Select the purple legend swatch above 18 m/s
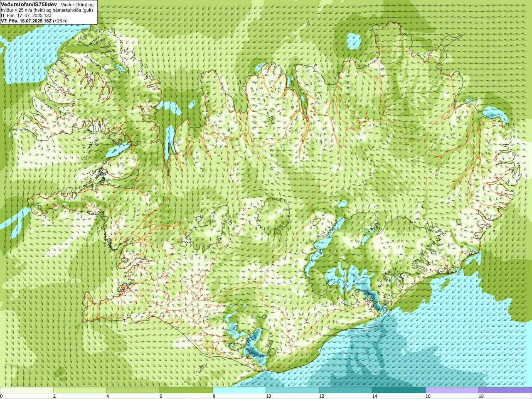The image size is (532, 399). click(505, 390)
